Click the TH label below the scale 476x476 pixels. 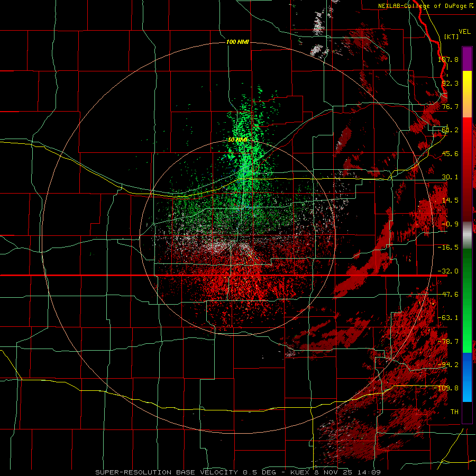point(454,411)
